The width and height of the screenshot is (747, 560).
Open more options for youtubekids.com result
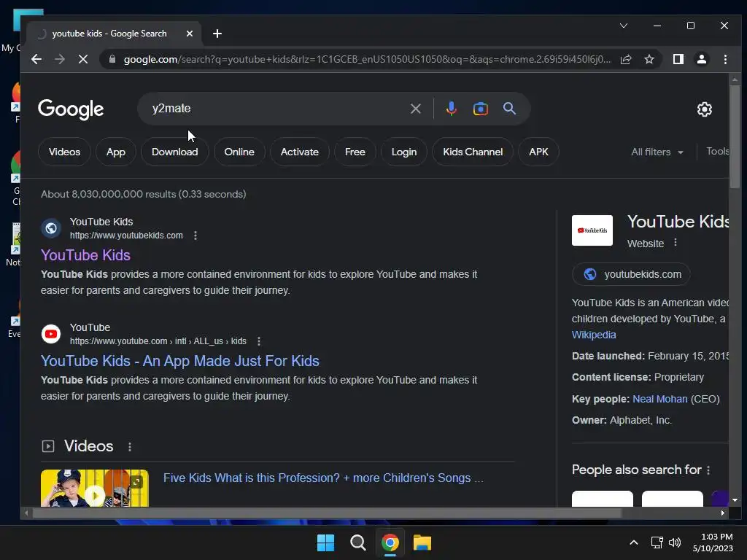(x=196, y=236)
